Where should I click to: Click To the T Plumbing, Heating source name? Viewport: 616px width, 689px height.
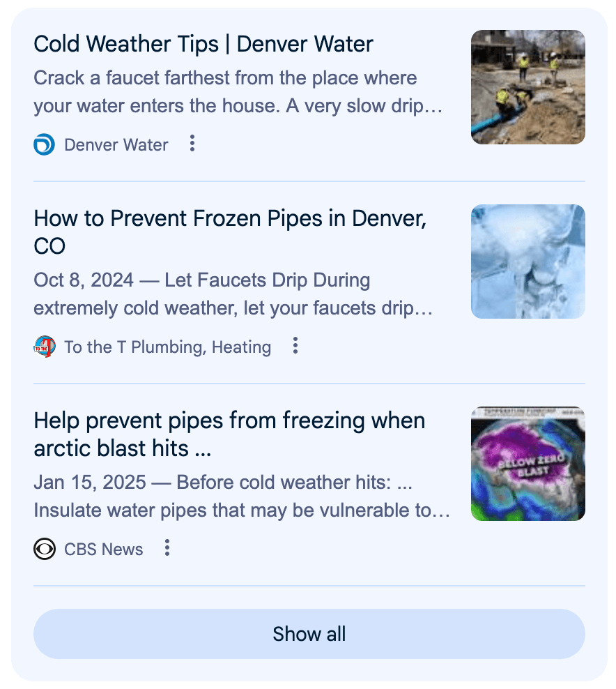coord(168,347)
